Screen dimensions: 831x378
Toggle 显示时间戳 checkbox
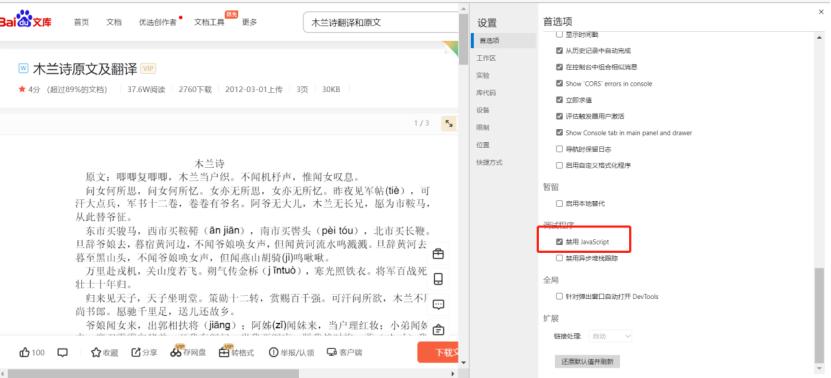point(559,34)
